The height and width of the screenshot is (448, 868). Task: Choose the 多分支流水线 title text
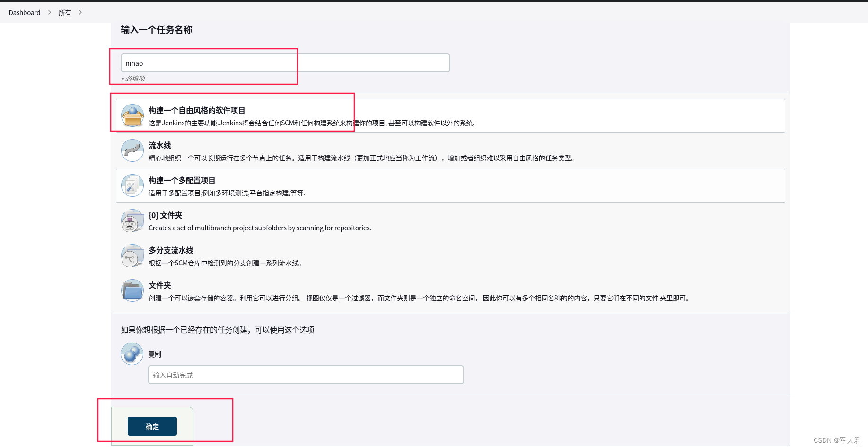[171, 250]
